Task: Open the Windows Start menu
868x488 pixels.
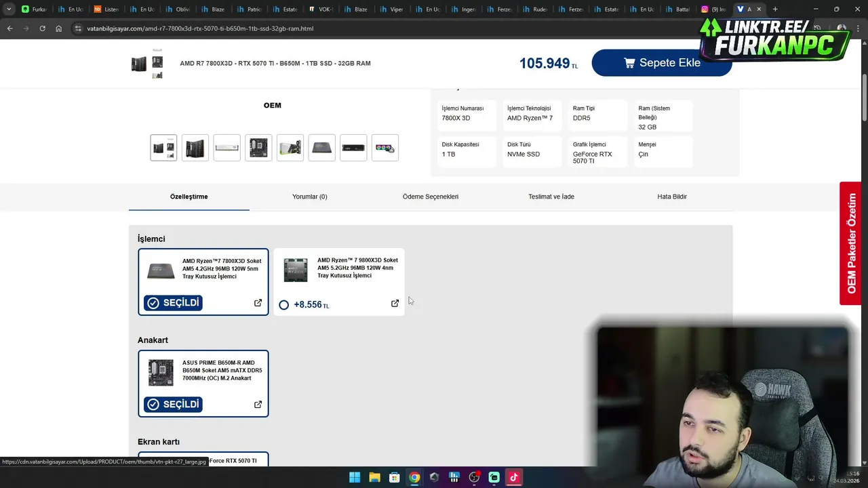Action: [x=355, y=477]
